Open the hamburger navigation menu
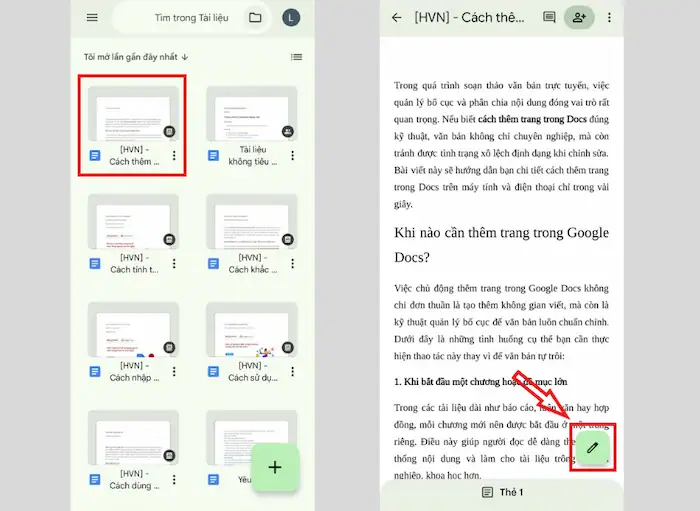Image resolution: width=700 pixels, height=511 pixels. [92, 17]
